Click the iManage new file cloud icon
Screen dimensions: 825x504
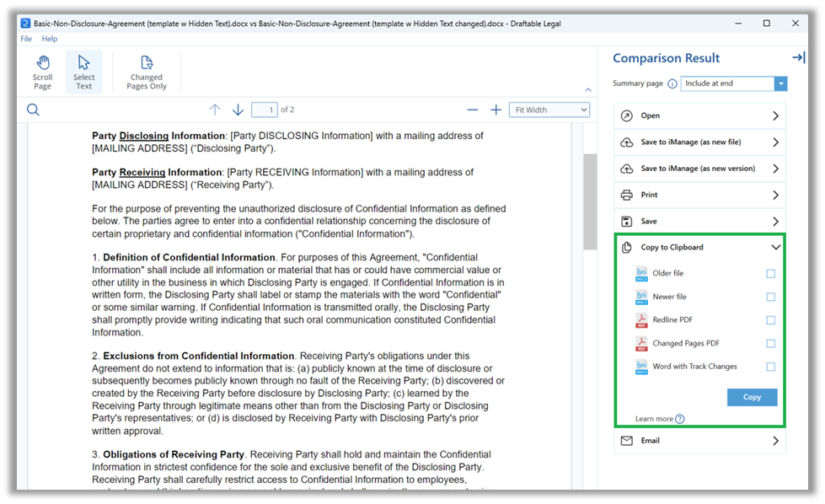coord(627,142)
